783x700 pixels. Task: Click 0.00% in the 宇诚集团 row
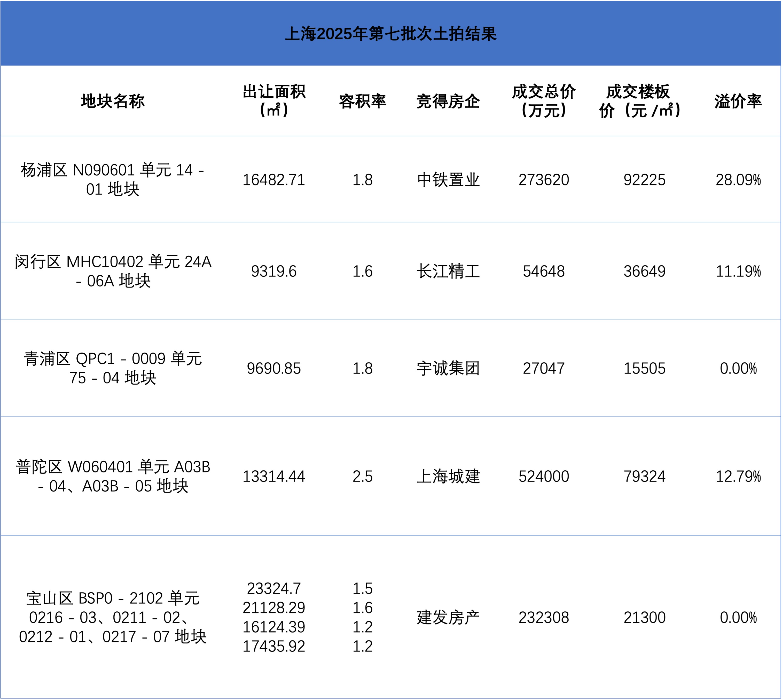[x=738, y=368]
